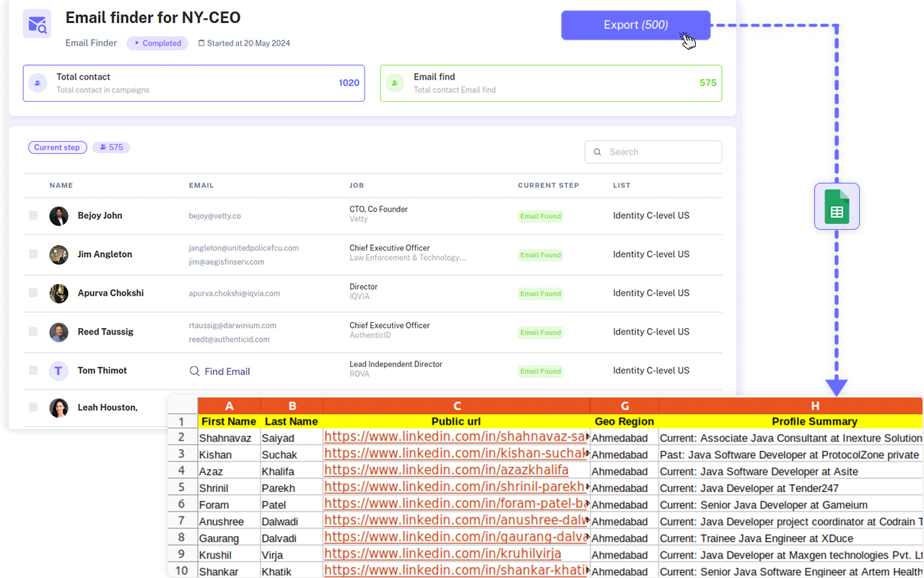Tick the checkbox for Reed Taussig
924x578 pixels.
tap(33, 332)
